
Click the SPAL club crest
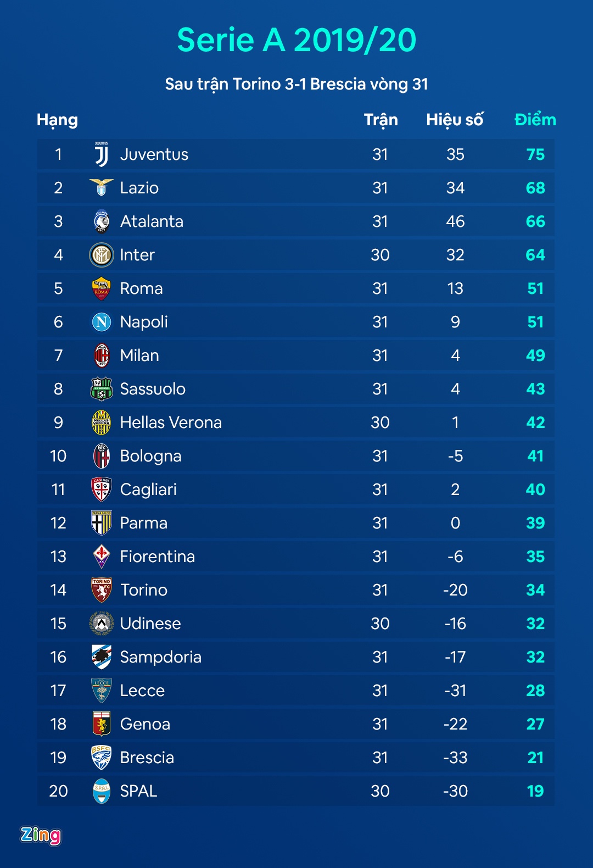click(x=102, y=791)
